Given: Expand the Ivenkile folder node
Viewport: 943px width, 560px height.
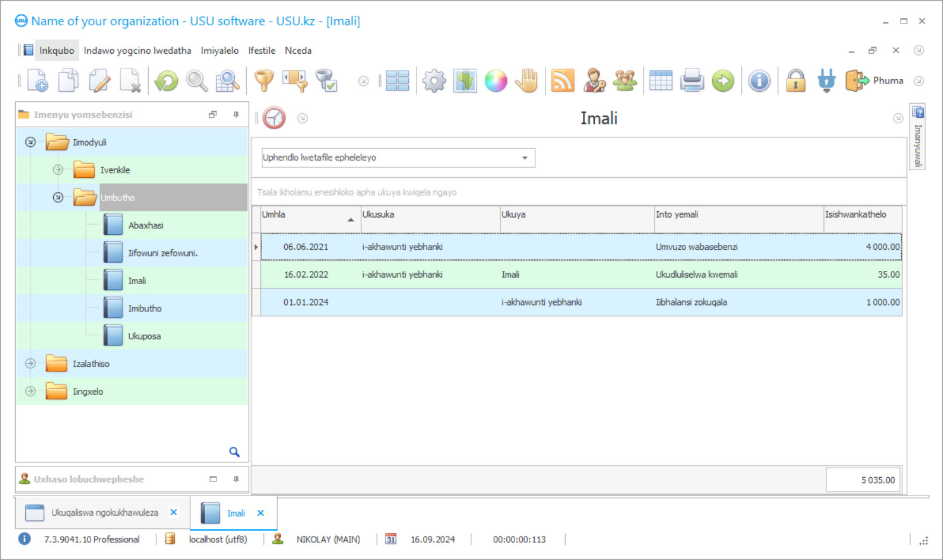Looking at the screenshot, I should tap(58, 170).
